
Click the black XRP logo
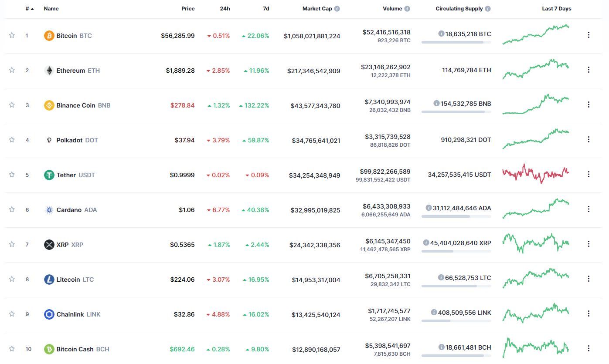click(x=49, y=245)
